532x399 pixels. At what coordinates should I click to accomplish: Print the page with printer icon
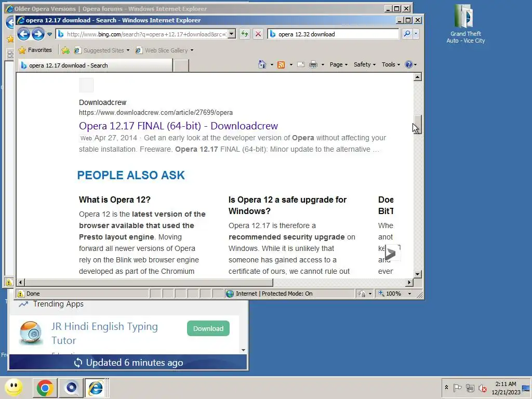(313, 64)
